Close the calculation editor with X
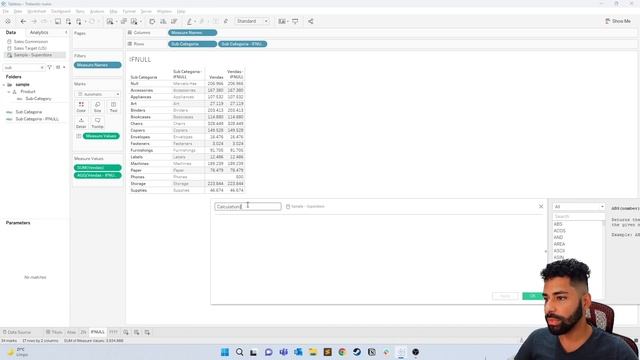 (541, 207)
